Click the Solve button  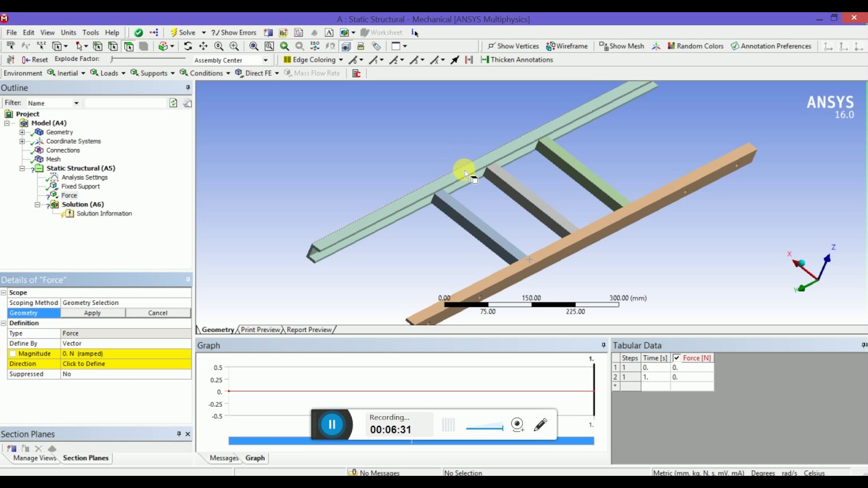coord(182,33)
